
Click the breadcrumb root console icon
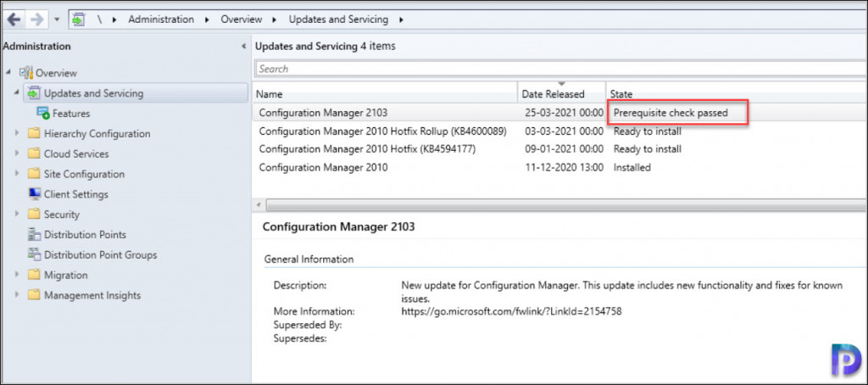(x=79, y=20)
